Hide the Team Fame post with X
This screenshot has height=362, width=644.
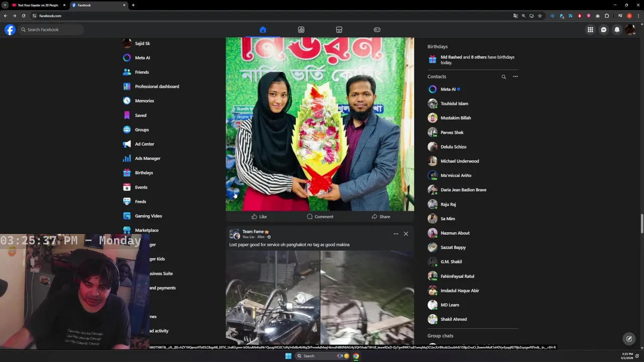tap(406, 234)
